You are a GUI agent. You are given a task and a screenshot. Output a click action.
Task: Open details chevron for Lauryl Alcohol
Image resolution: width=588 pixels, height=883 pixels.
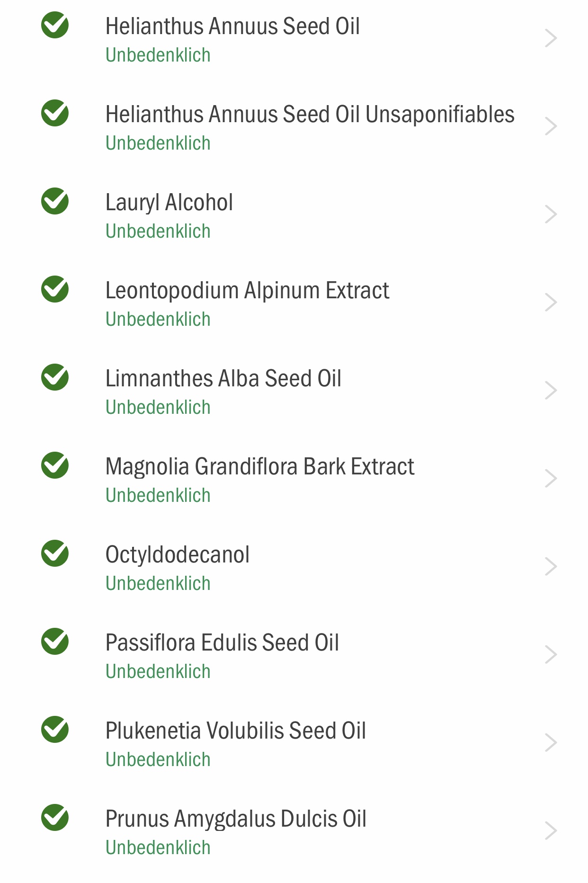click(551, 214)
